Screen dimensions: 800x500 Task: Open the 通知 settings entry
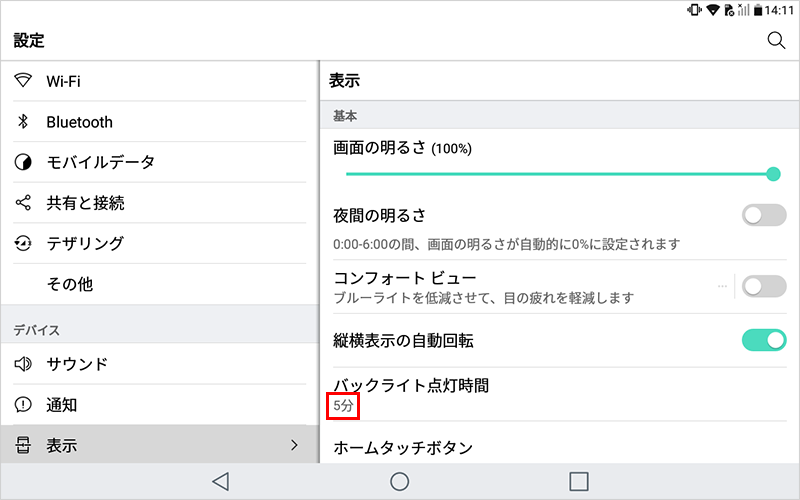[160, 405]
